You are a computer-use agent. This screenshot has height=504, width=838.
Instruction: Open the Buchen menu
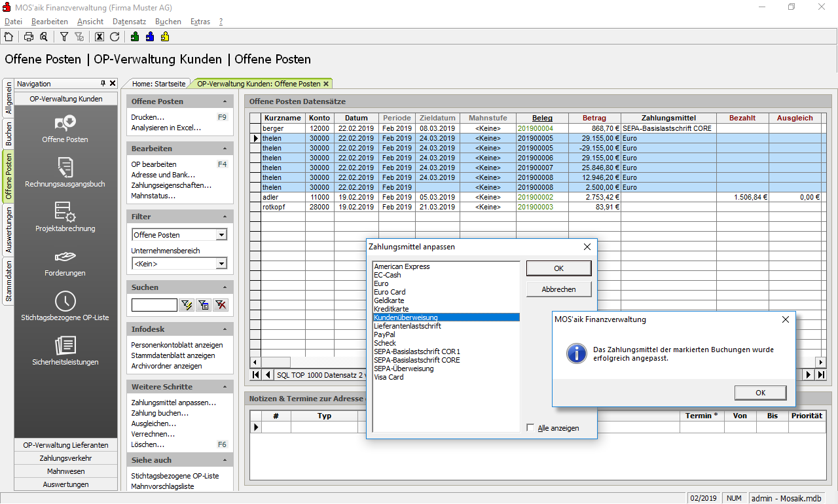click(x=168, y=22)
